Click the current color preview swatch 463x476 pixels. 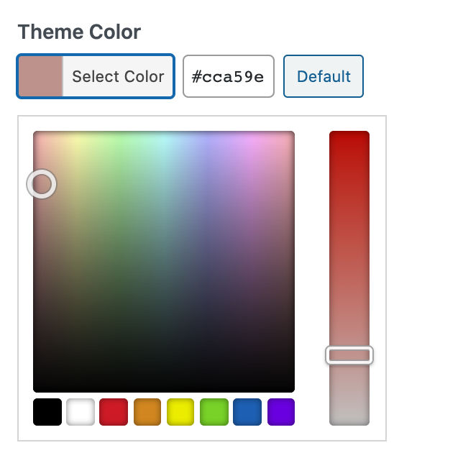click(40, 76)
